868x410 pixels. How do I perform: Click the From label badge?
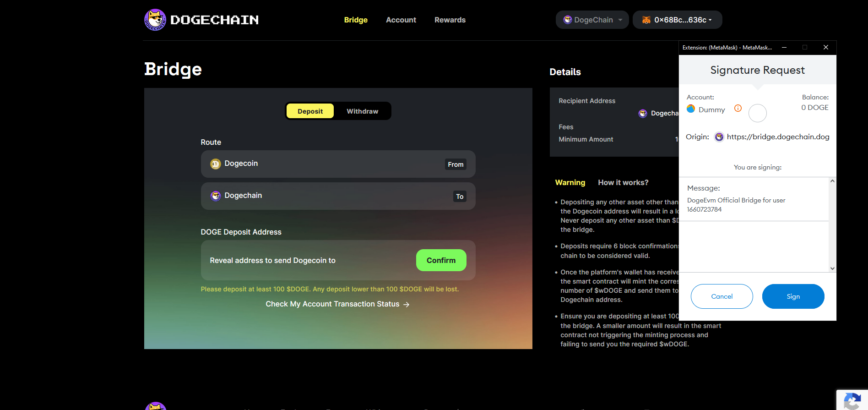456,164
